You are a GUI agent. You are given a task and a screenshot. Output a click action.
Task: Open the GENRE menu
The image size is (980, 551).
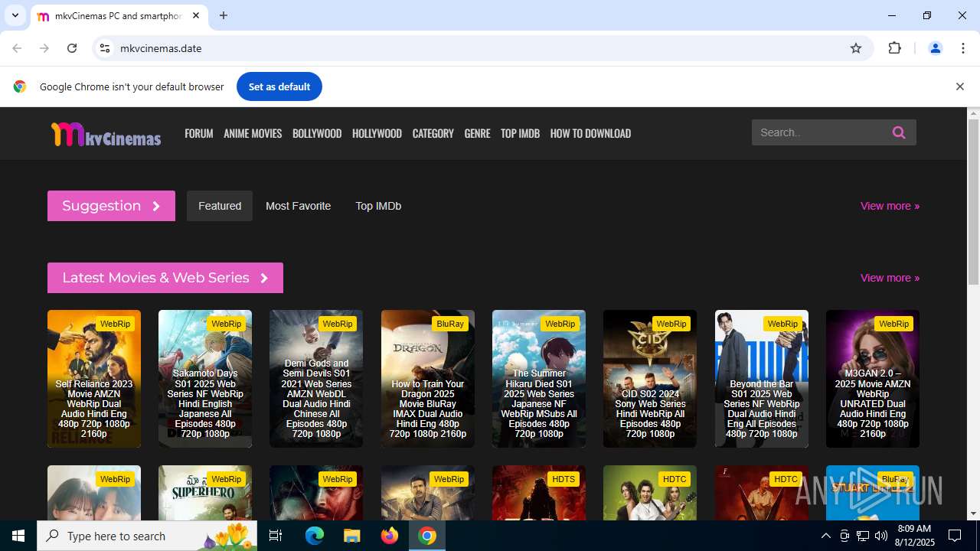[477, 133]
